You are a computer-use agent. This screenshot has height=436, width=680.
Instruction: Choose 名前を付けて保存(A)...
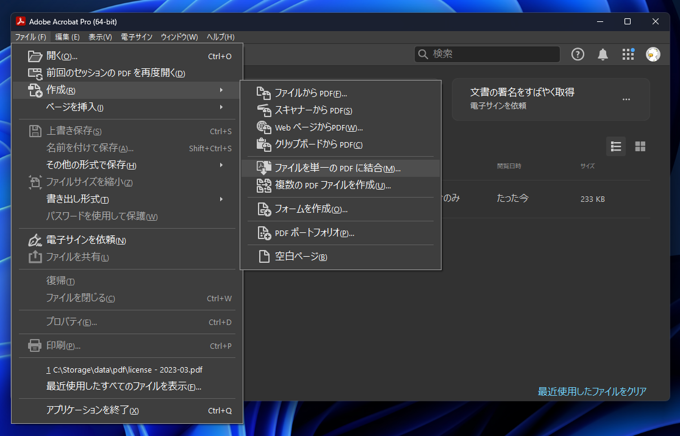tap(127, 148)
